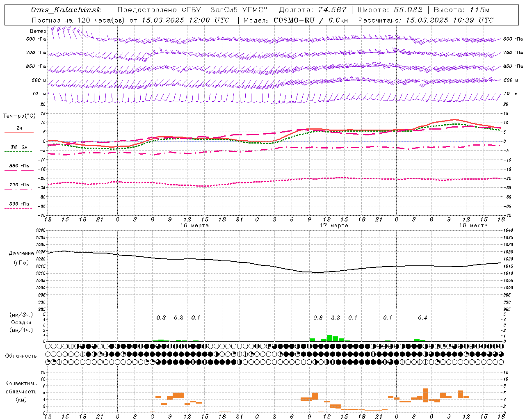Image resolution: width=525 pixels, height=420 pixels.
Task: Click the longitude value 'Долгота: 74.567'
Action: tap(313, 10)
